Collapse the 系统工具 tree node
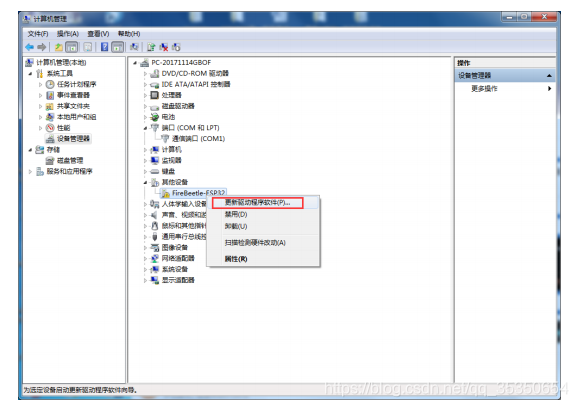The height and width of the screenshot is (407, 578). [31, 74]
